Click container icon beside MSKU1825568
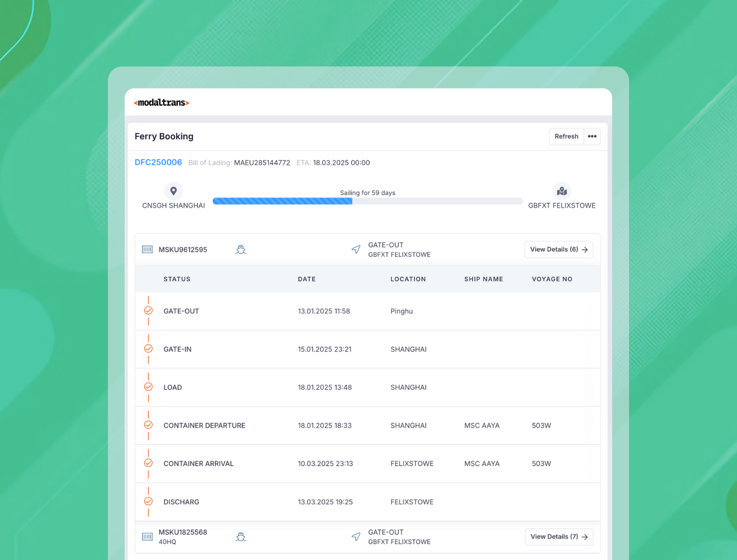This screenshot has width=737, height=560. point(147,537)
